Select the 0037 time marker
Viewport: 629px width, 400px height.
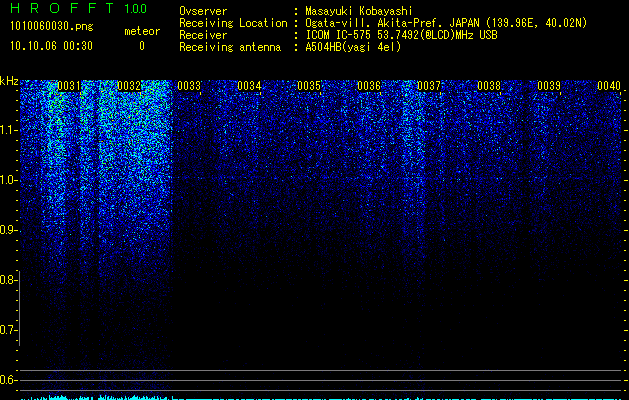click(429, 86)
